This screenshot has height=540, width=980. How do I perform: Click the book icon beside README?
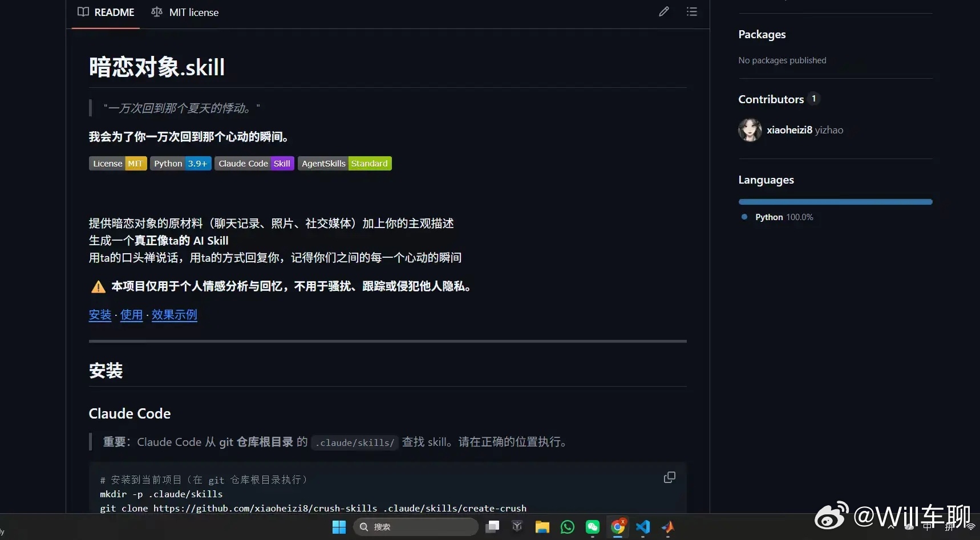pyautogui.click(x=83, y=11)
